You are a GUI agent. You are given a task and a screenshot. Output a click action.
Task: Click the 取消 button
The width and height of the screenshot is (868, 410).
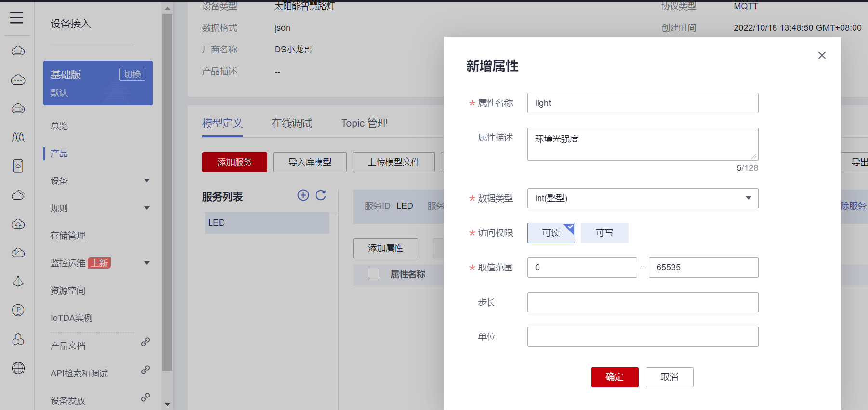(x=669, y=377)
